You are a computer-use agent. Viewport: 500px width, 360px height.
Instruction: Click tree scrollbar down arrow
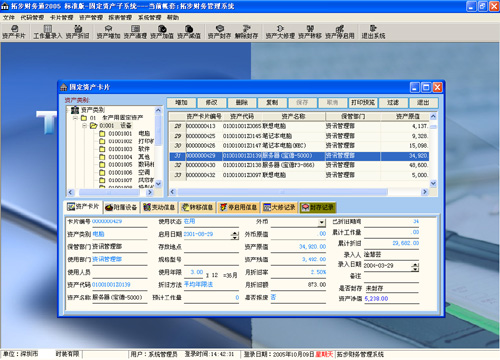click(158, 184)
